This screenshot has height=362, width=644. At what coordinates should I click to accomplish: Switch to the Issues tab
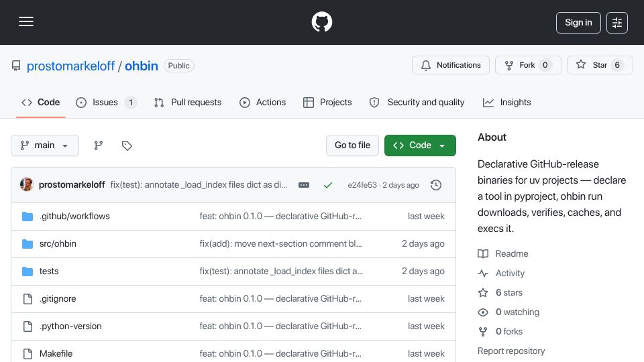[106, 102]
